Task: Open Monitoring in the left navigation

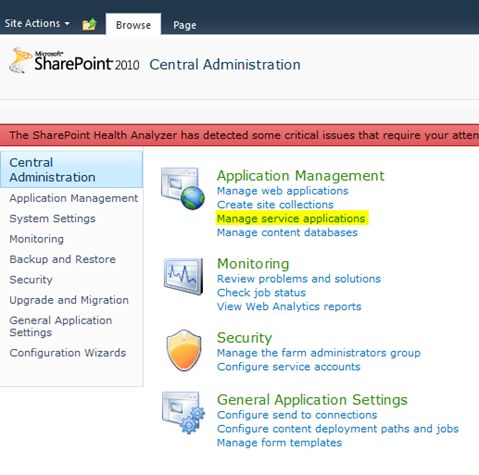Action: 37,239
